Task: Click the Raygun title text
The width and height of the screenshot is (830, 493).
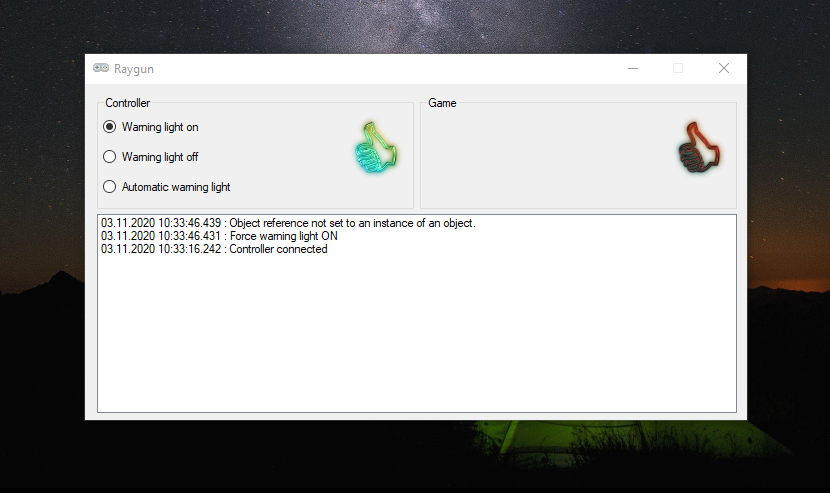Action: coord(134,69)
